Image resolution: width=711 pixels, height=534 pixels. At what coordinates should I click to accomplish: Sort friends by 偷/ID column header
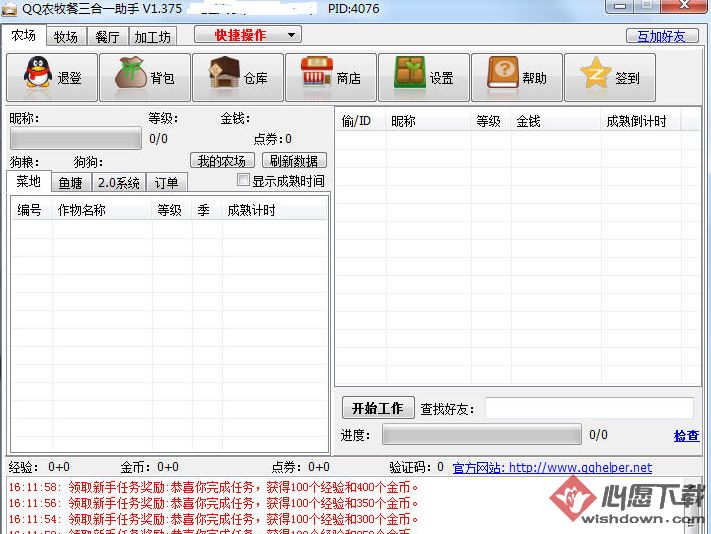click(x=360, y=121)
